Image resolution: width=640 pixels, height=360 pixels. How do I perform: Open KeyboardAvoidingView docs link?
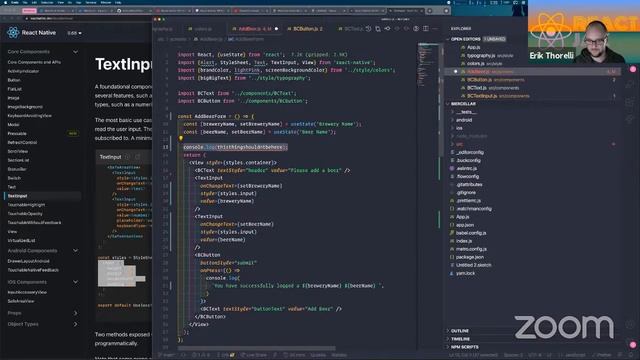click(29, 116)
